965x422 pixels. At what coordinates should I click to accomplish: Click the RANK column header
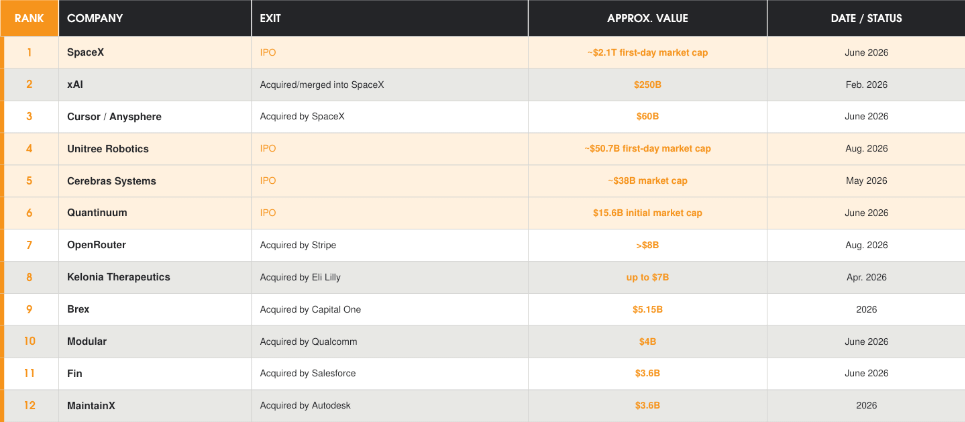click(x=30, y=18)
